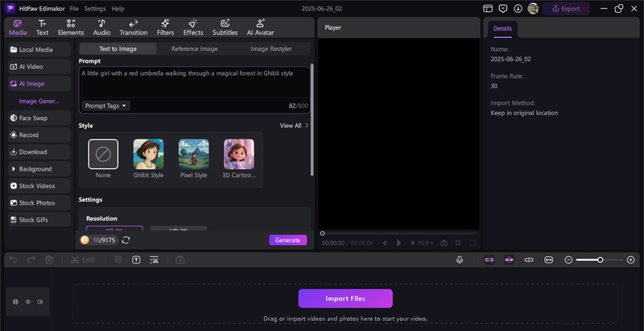644x331 pixels.
Task: Mute the track with speaker icon
Action: click(x=39, y=302)
